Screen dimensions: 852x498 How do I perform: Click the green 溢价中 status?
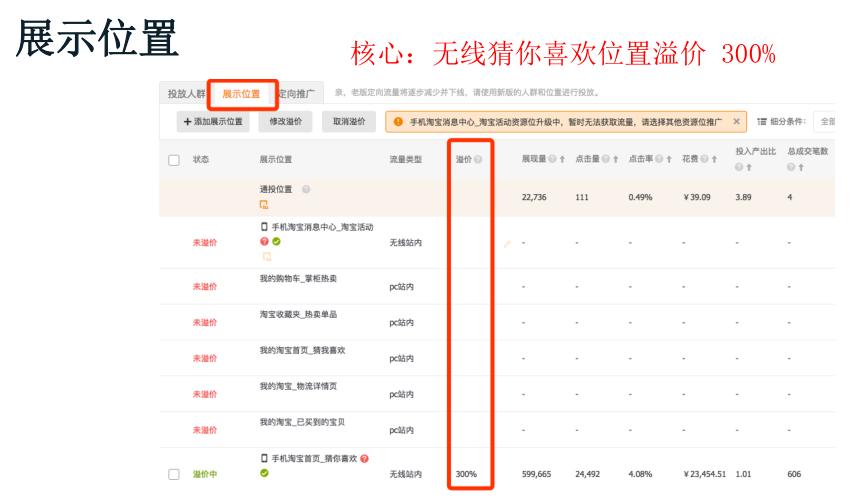pyautogui.click(x=205, y=474)
